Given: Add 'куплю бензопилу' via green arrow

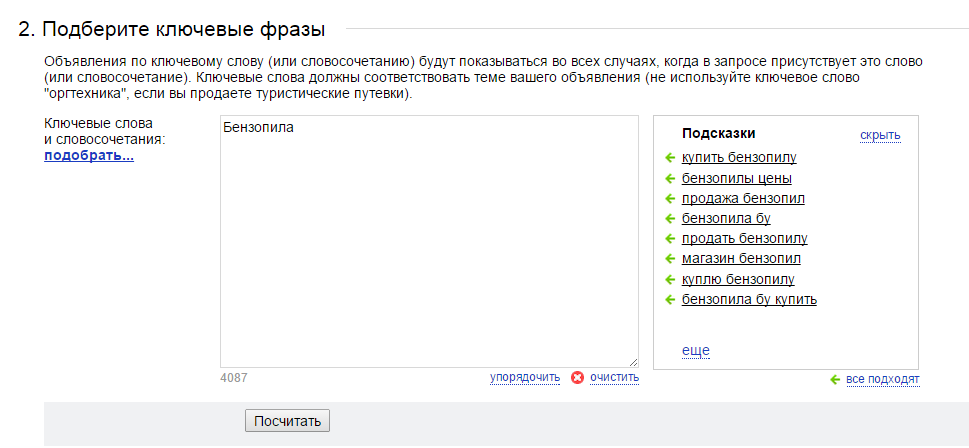Looking at the screenshot, I should coord(669,280).
